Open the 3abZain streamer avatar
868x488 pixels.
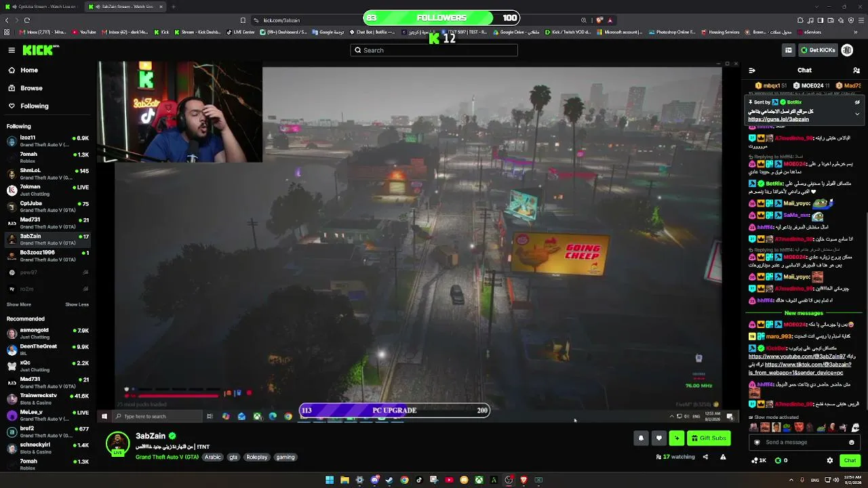117,443
